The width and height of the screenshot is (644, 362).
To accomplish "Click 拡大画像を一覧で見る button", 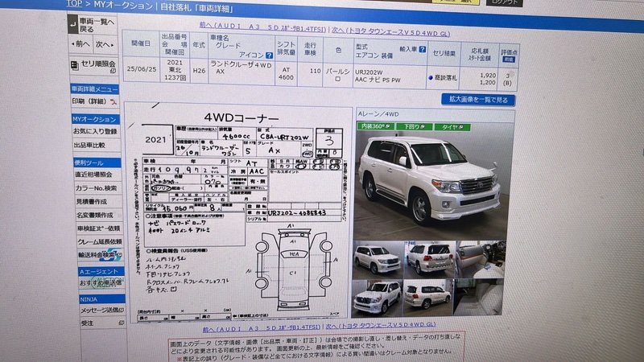I will click(x=478, y=100).
